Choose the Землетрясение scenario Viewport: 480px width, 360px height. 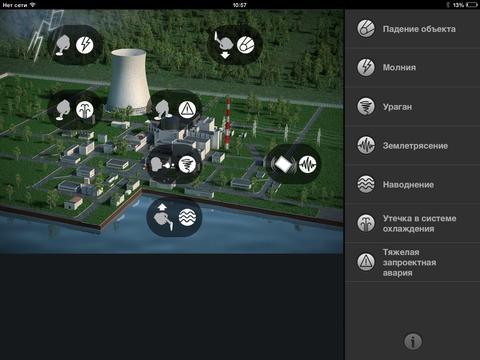[412, 145]
